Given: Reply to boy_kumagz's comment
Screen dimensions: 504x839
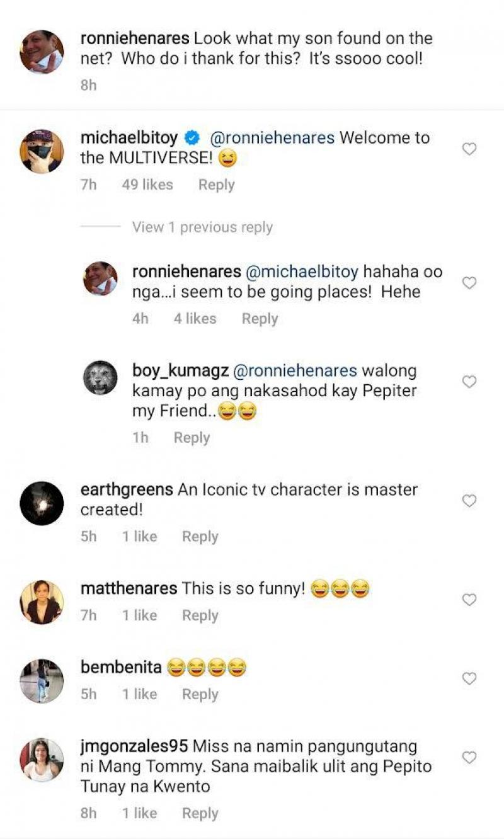Looking at the screenshot, I should (x=192, y=438).
